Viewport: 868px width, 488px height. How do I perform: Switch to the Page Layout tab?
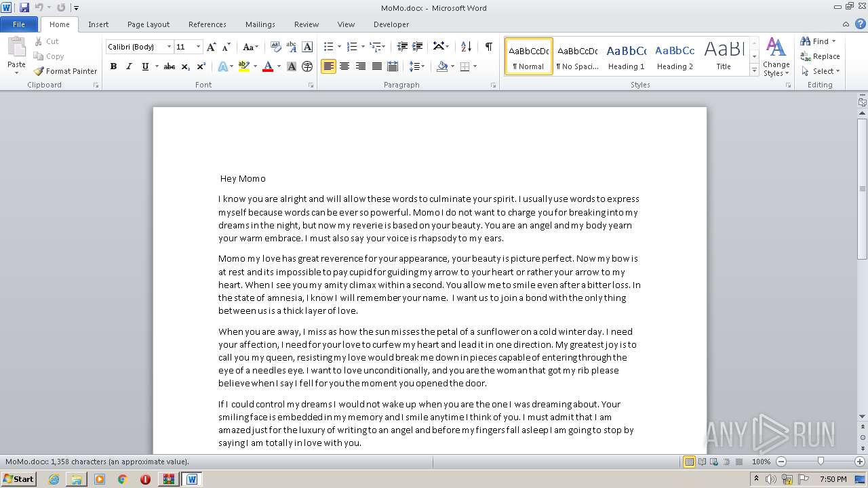pos(149,24)
